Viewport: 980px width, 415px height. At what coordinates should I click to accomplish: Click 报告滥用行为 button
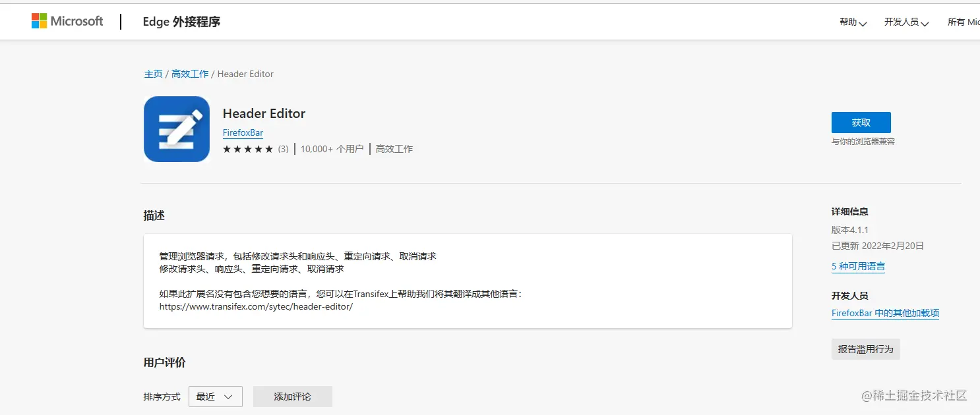[x=865, y=349]
